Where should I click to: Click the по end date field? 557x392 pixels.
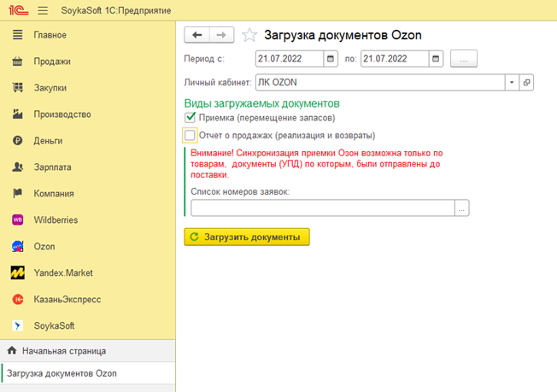(395, 59)
